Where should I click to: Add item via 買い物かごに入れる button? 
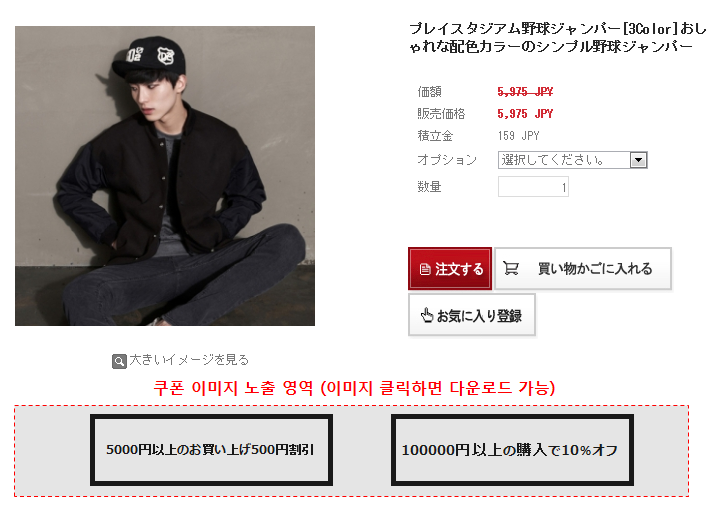[583, 269]
